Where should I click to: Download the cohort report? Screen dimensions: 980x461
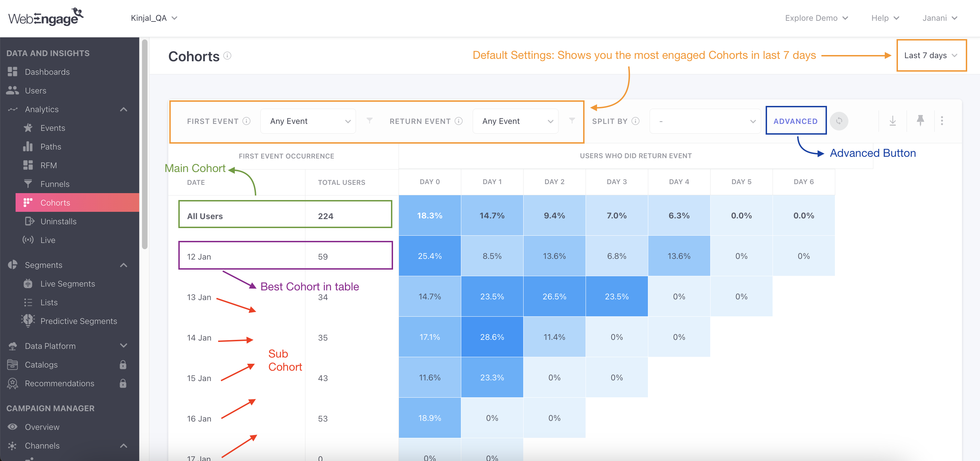(x=892, y=121)
